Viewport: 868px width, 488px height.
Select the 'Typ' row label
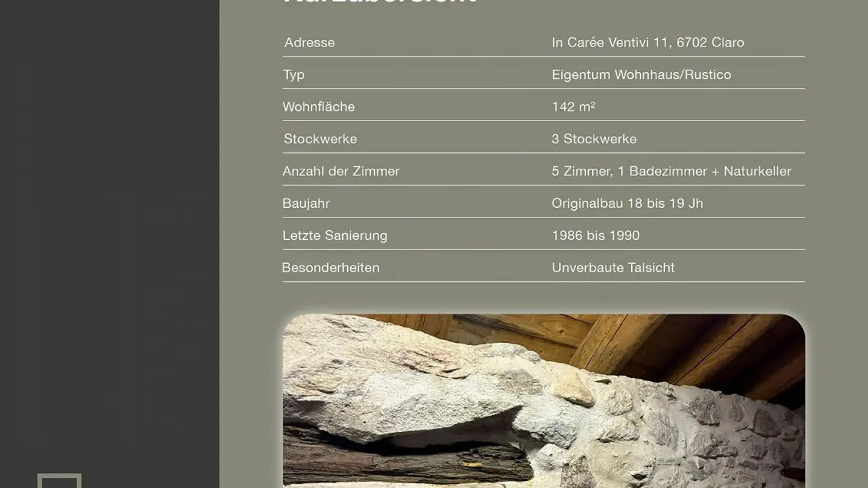pos(294,75)
